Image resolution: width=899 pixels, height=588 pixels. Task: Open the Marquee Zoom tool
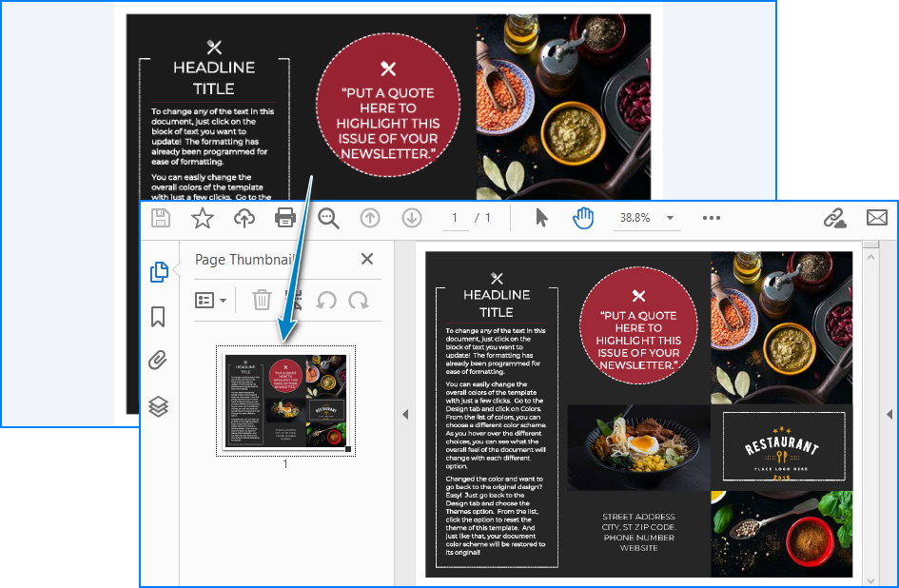pyautogui.click(x=327, y=218)
